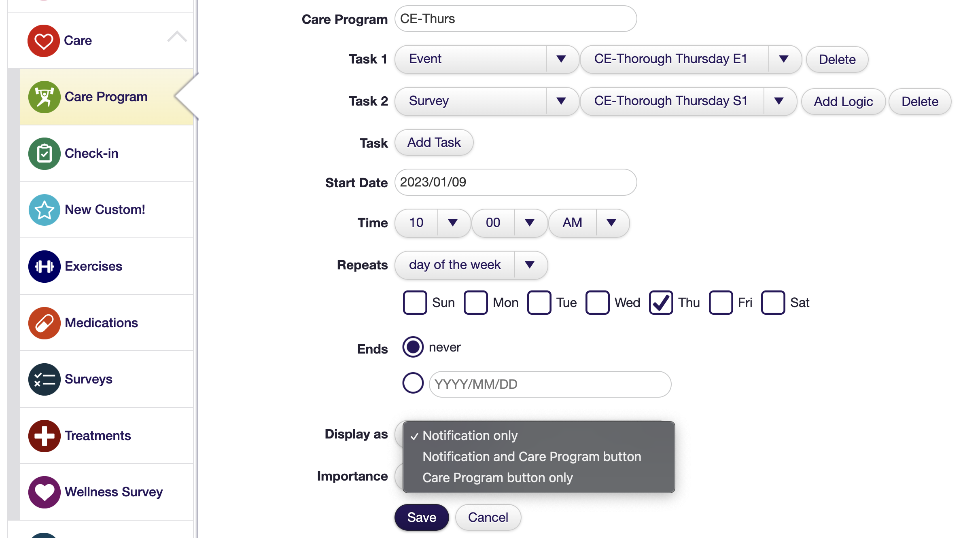980x538 pixels.
Task: Click Add Logic for Task 2
Action: click(843, 101)
